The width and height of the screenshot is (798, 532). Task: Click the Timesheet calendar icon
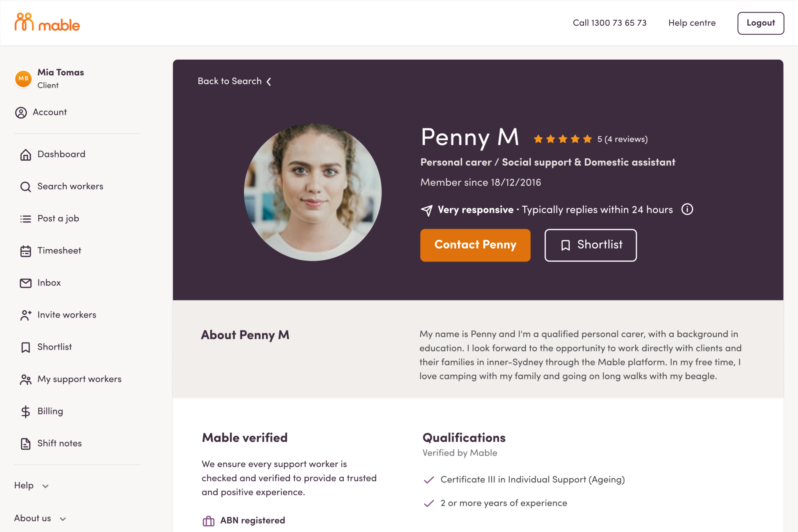click(x=26, y=251)
